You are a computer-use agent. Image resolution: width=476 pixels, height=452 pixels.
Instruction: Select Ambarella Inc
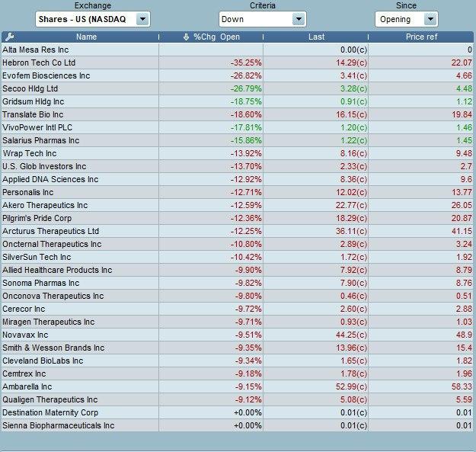click(27, 386)
